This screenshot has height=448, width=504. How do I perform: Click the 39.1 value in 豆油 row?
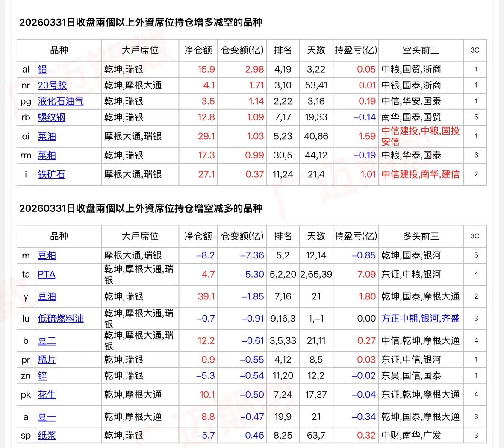pyautogui.click(x=206, y=296)
